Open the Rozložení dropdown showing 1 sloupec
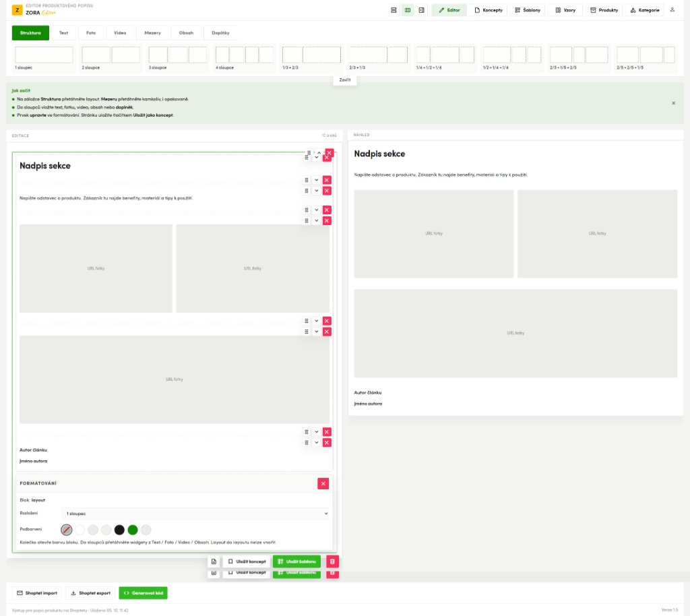Image resolution: width=690 pixels, height=616 pixels. [x=195, y=514]
